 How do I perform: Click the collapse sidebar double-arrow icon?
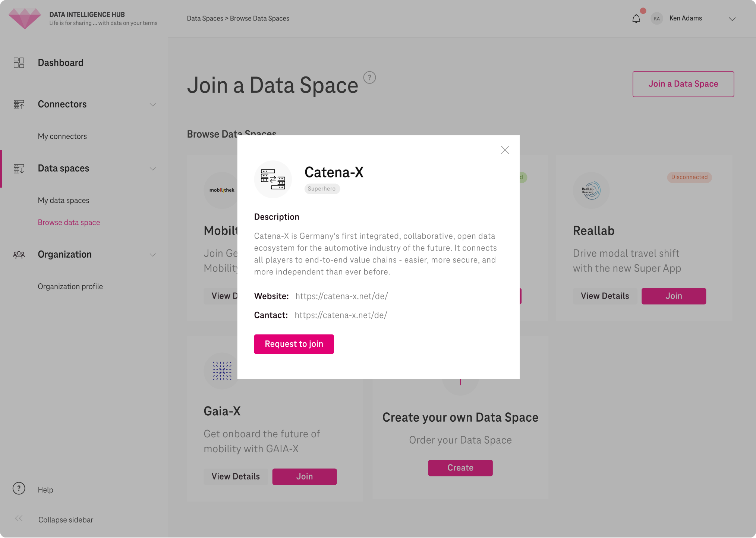(x=19, y=518)
